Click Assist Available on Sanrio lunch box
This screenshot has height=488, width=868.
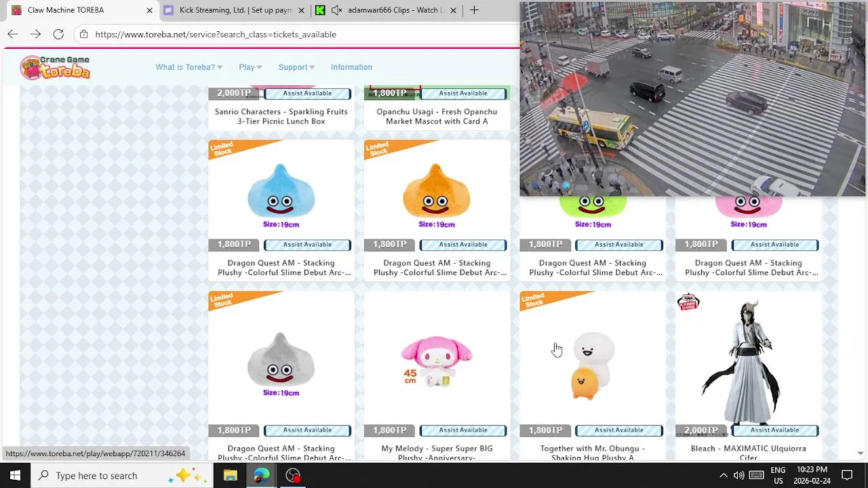307,94
